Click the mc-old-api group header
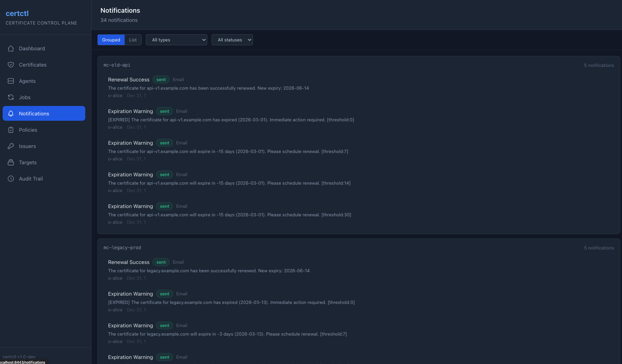The height and width of the screenshot is (364, 622). point(117,65)
